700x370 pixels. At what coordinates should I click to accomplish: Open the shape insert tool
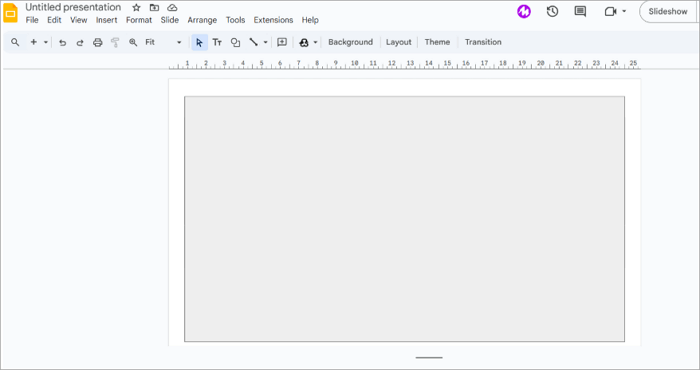(x=235, y=42)
